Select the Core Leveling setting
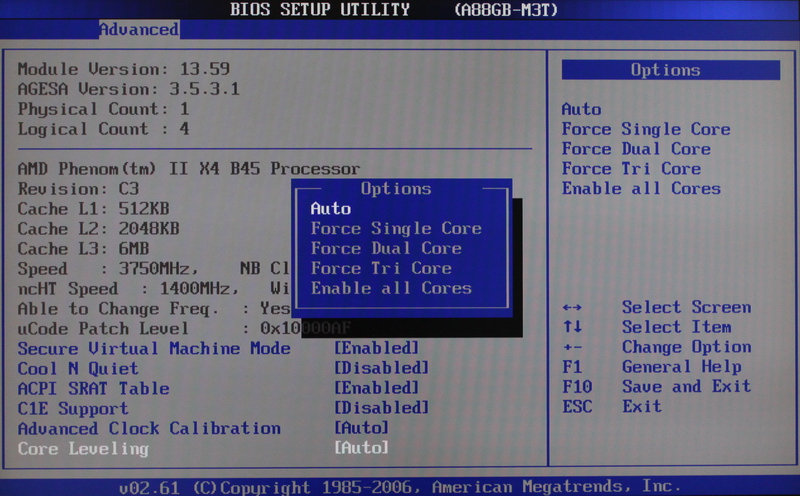The image size is (800, 496). coord(83,449)
